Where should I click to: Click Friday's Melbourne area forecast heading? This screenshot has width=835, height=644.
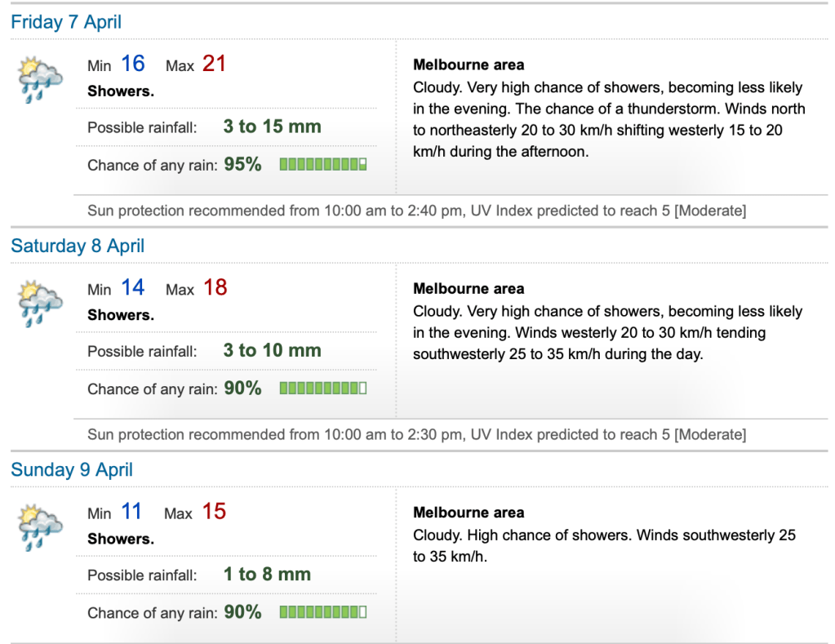(x=469, y=65)
